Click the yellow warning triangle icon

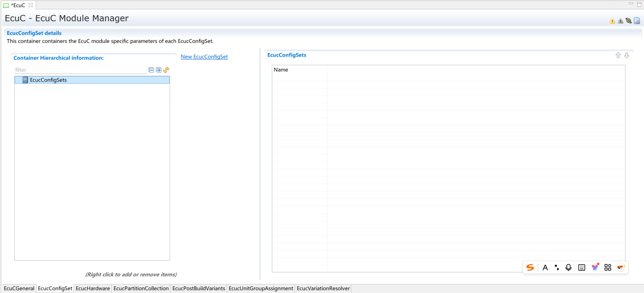(x=612, y=21)
